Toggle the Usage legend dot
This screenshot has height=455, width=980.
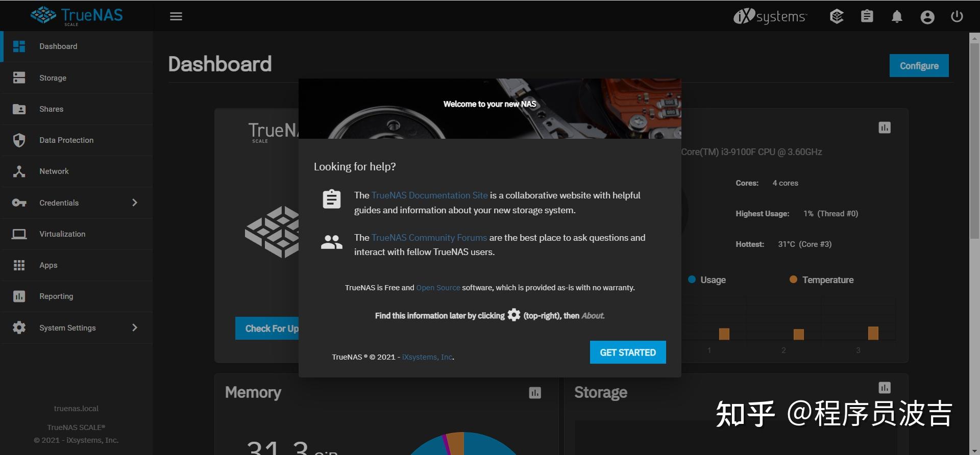pos(692,280)
